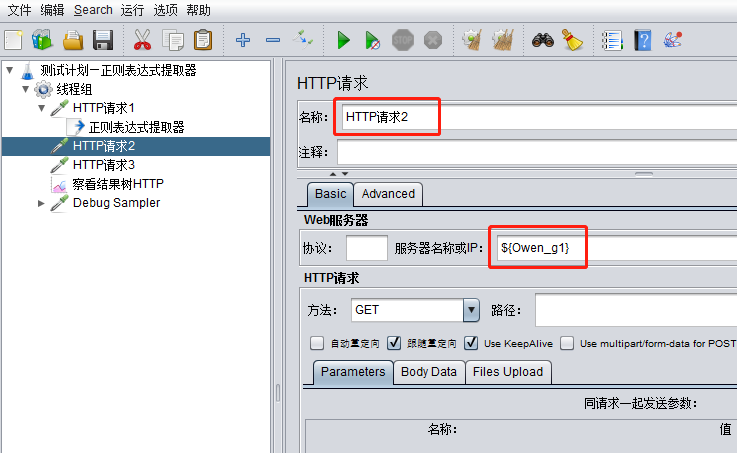The image size is (737, 453).
Task: Collapse the 测试计划 root tree node
Action: pyautogui.click(x=9, y=70)
